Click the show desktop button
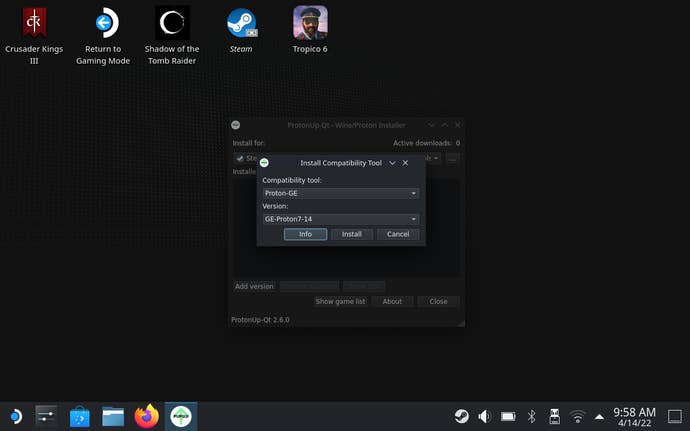The width and height of the screenshot is (690, 431). click(675, 416)
